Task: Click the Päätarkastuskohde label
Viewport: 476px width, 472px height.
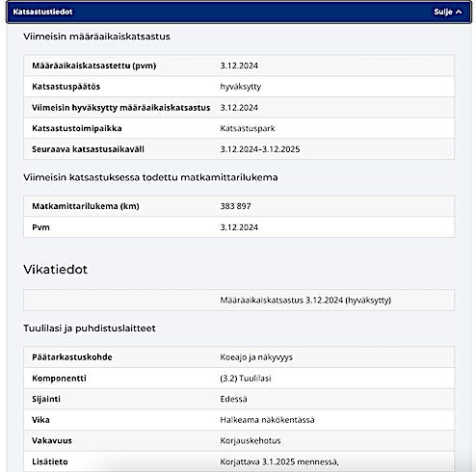Action: tap(72, 357)
